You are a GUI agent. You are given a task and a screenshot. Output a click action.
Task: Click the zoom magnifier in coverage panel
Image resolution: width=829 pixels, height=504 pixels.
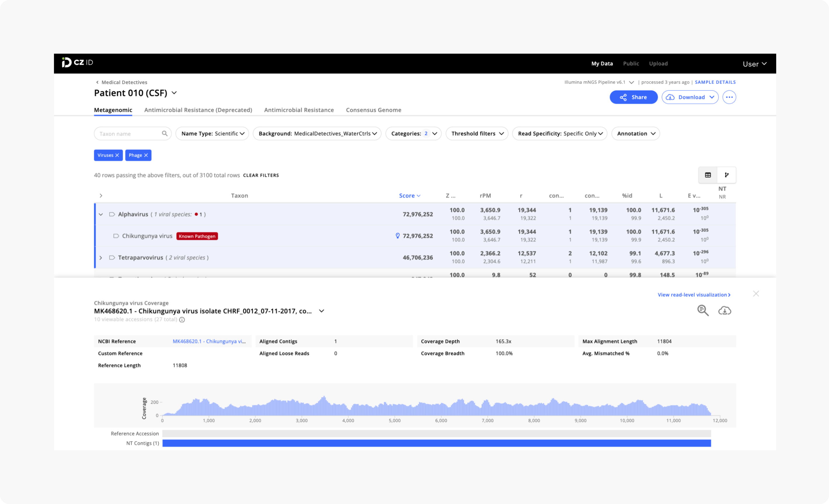click(x=703, y=311)
